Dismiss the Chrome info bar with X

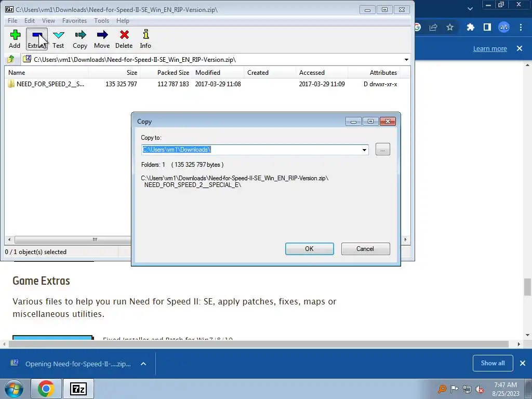(520, 48)
